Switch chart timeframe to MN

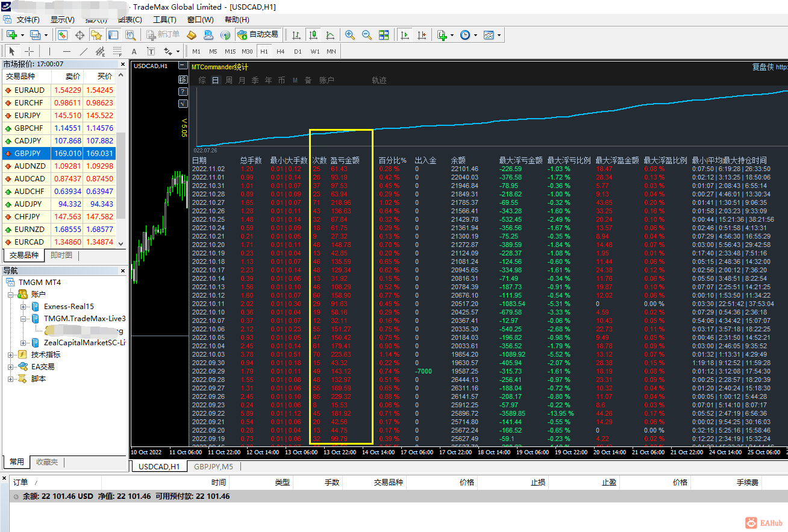[x=331, y=51]
